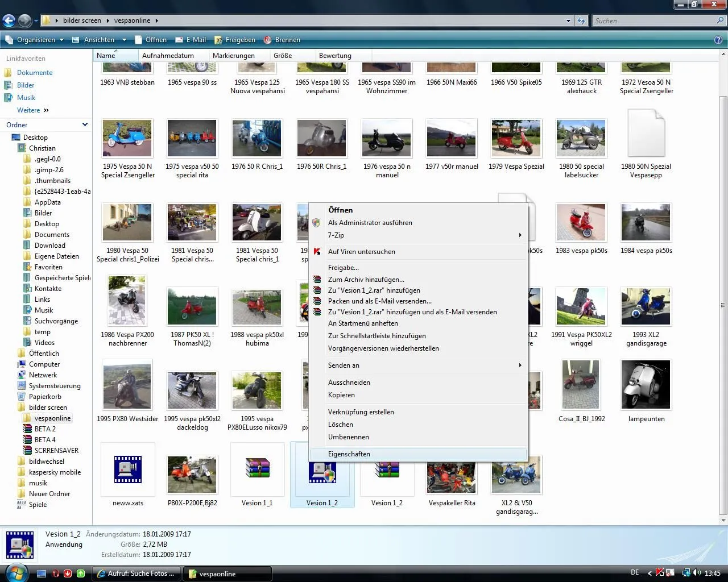Open the neww.xats file icon
Viewport: 728px width, 582px height.
coord(128,469)
